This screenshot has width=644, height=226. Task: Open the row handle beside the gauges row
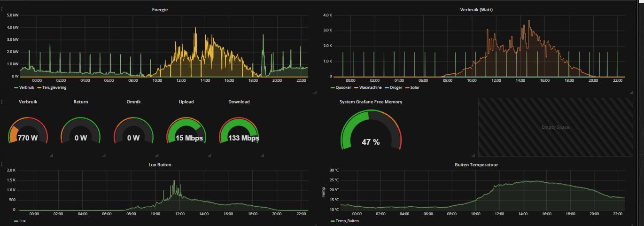[2, 101]
